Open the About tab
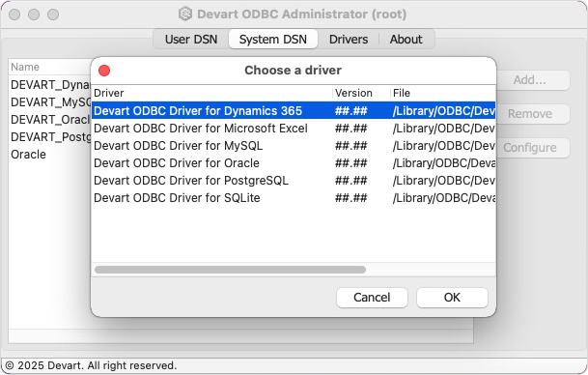588x375 pixels. 406,39
